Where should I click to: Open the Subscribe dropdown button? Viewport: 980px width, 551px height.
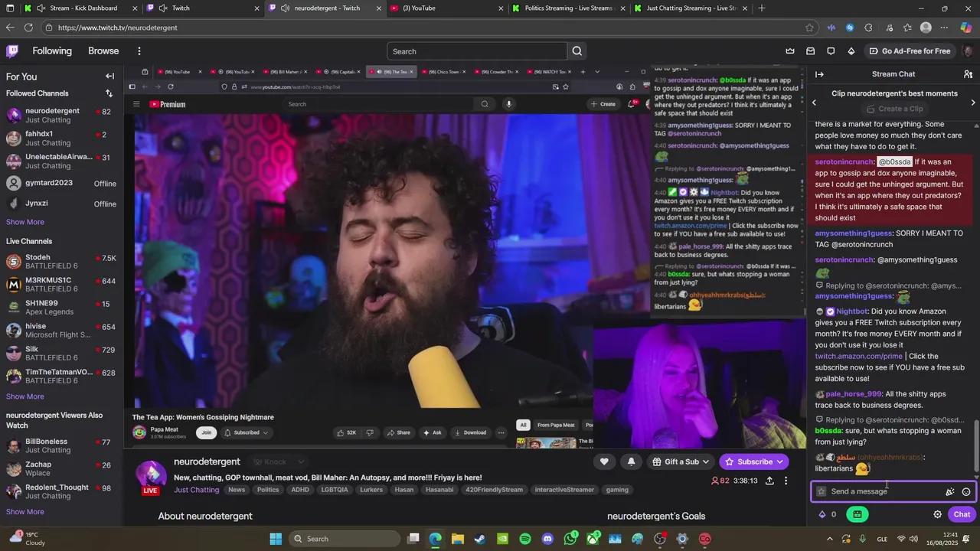coord(779,461)
